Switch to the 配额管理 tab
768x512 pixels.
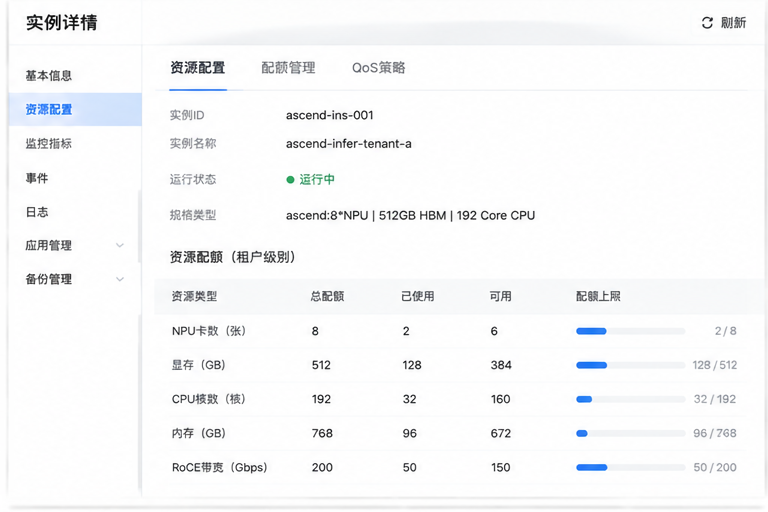(288, 68)
